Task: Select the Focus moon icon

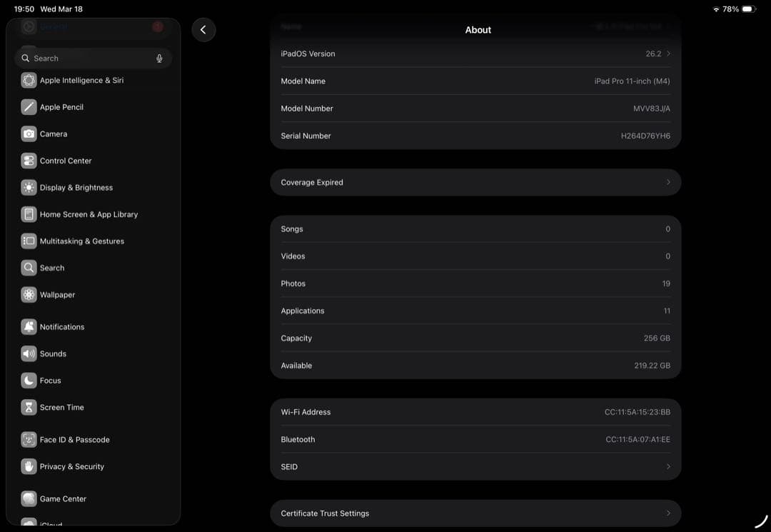Action: (x=29, y=380)
